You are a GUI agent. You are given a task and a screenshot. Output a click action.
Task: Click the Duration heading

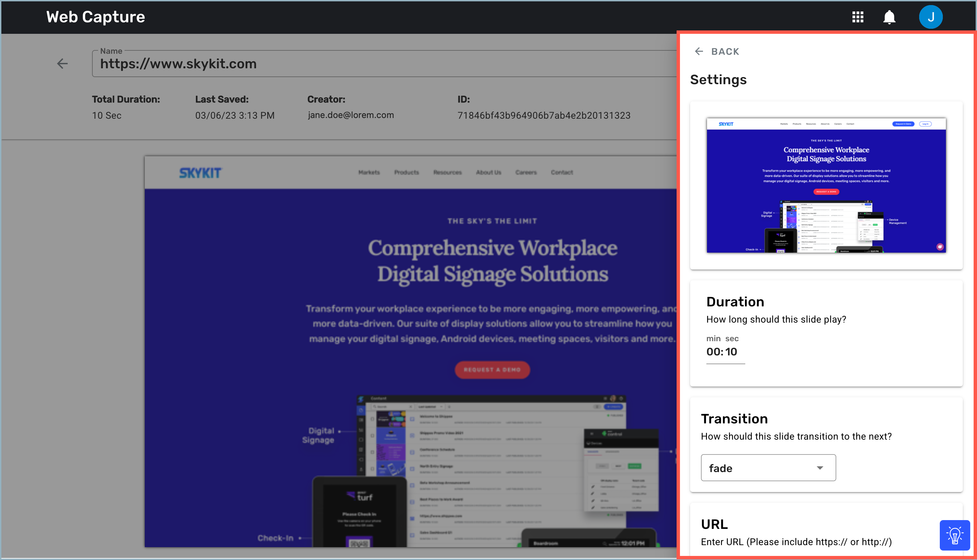(735, 302)
